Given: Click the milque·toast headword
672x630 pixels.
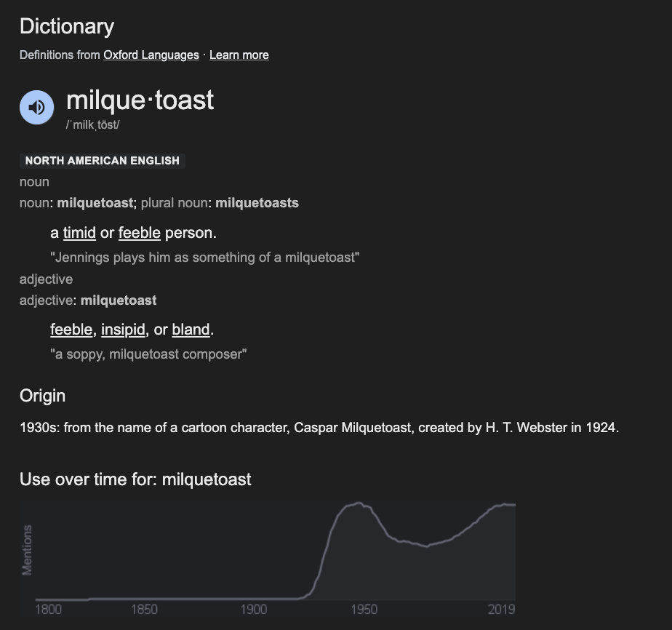Looking at the screenshot, I should pyautogui.click(x=140, y=100).
